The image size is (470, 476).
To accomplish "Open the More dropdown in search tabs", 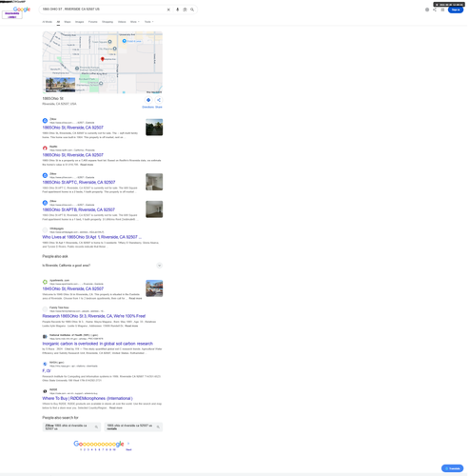I will [x=135, y=22].
